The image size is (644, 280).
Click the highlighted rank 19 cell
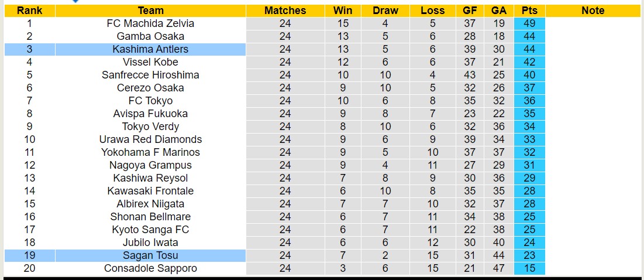29,255
